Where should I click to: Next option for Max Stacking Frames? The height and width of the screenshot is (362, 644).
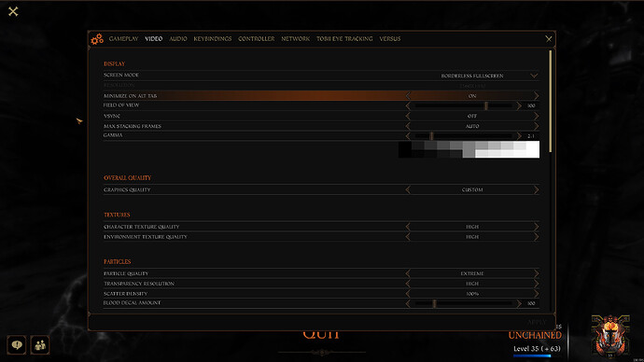click(x=536, y=126)
